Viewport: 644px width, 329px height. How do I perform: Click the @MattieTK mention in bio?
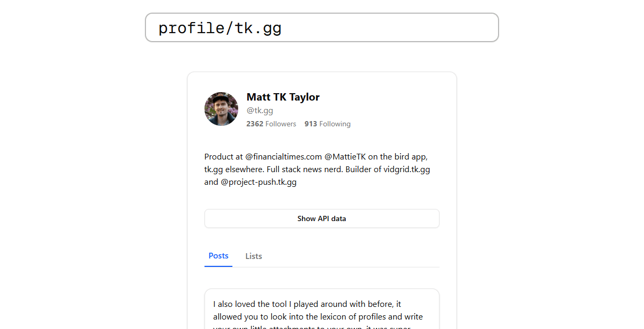pos(345,156)
